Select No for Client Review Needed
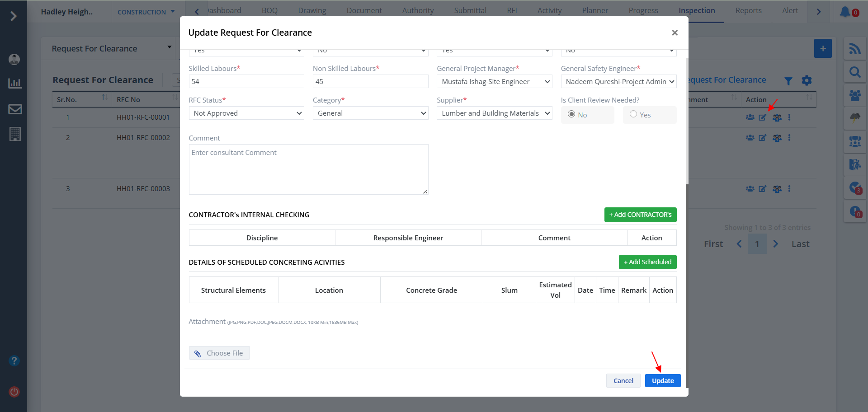868x412 pixels. (x=571, y=114)
